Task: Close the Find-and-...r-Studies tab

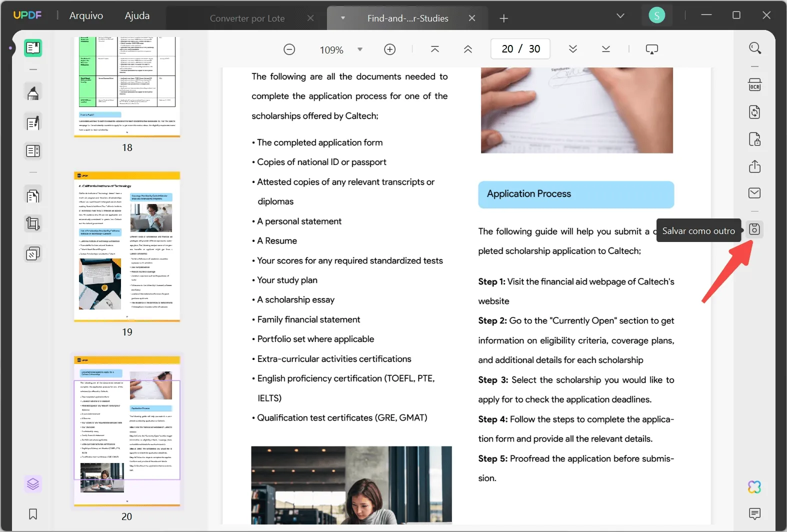Action: (x=472, y=18)
